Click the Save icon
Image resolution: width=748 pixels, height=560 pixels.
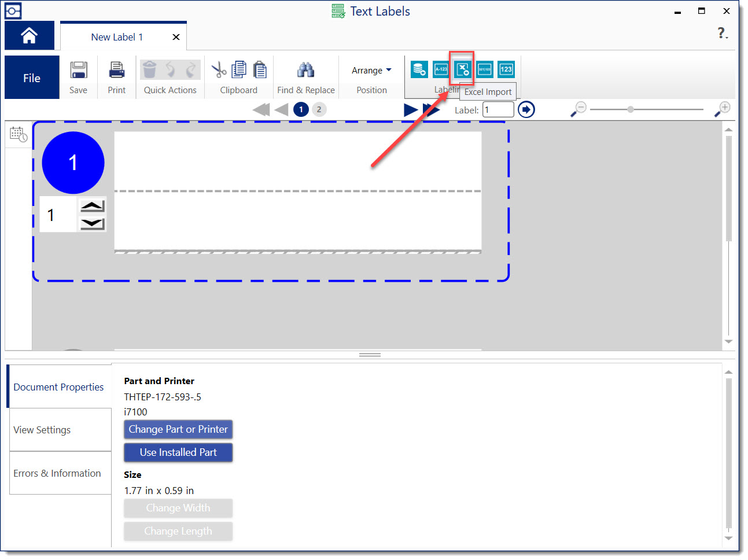tap(78, 70)
